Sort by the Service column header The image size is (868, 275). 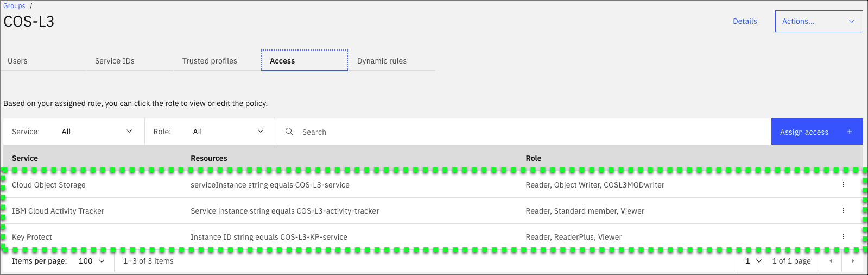(x=25, y=158)
